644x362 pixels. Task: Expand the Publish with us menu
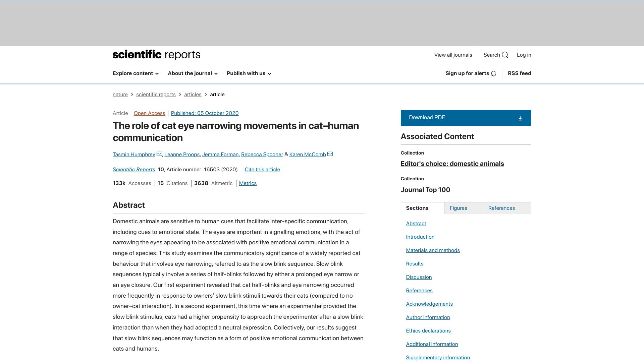(x=249, y=73)
